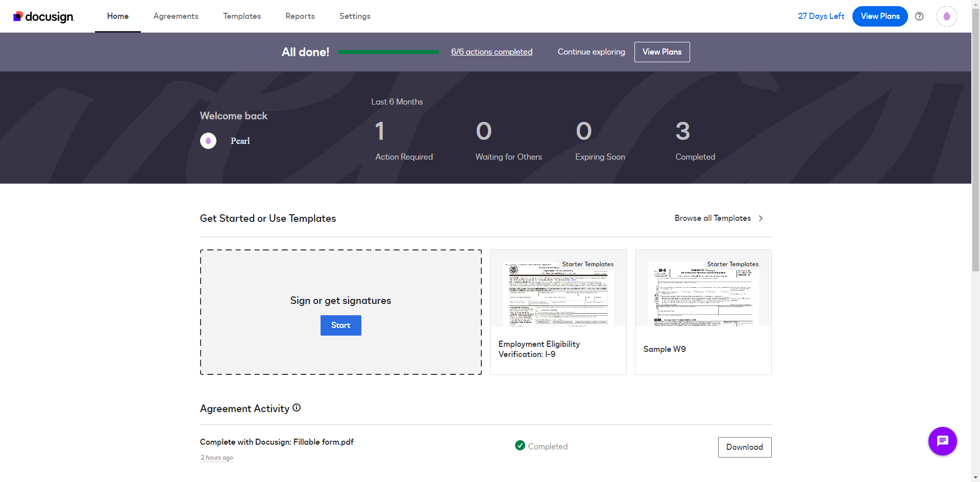This screenshot has height=482, width=980.
Task: Open the Sample W9 template thumbnail
Action: tap(703, 312)
